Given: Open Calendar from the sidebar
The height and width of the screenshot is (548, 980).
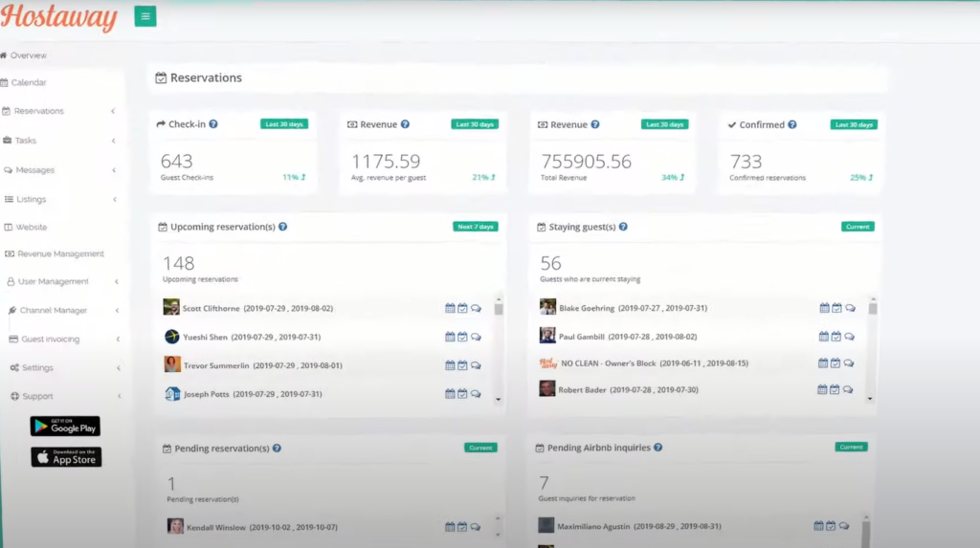Looking at the screenshot, I should tap(29, 83).
